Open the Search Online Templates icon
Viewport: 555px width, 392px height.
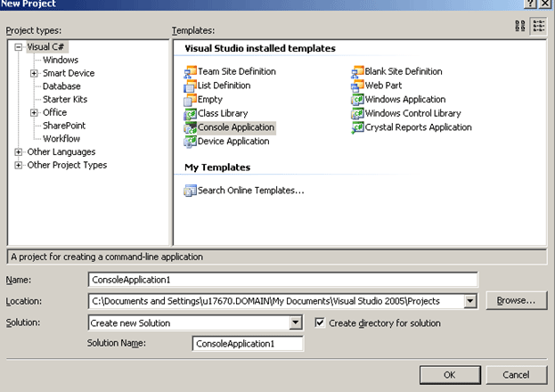click(190, 190)
